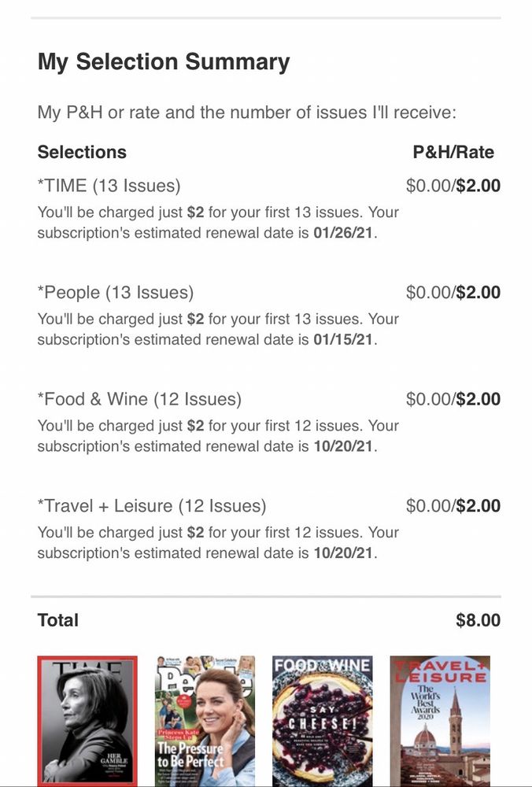Screen dimensions: 532x787
Task: Click the "My Selection Summary" heading
Action: point(164,61)
